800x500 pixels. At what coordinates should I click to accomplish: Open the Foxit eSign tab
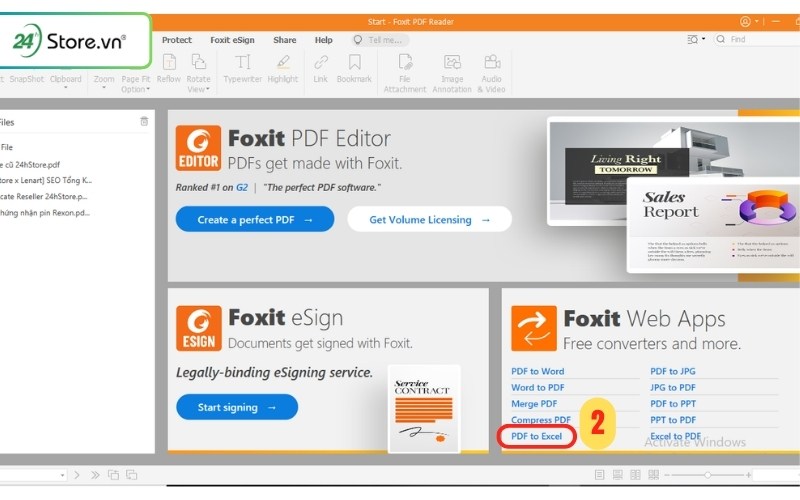(232, 40)
